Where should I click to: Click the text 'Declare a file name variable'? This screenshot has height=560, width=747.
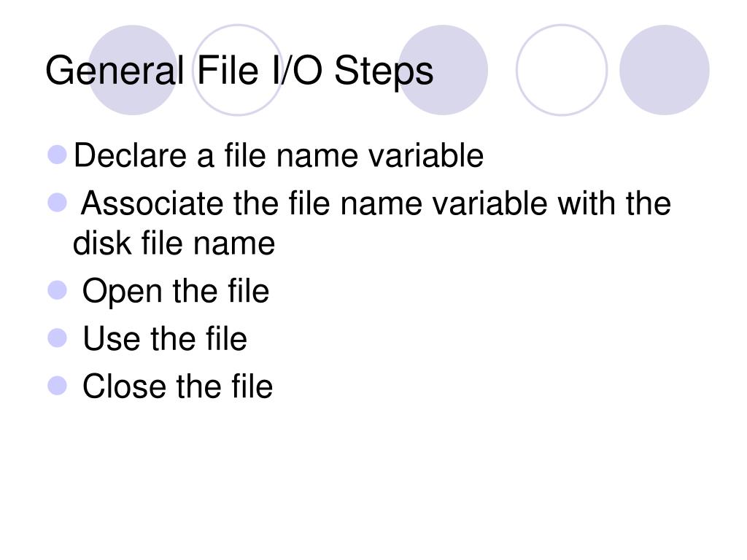[x=279, y=156]
